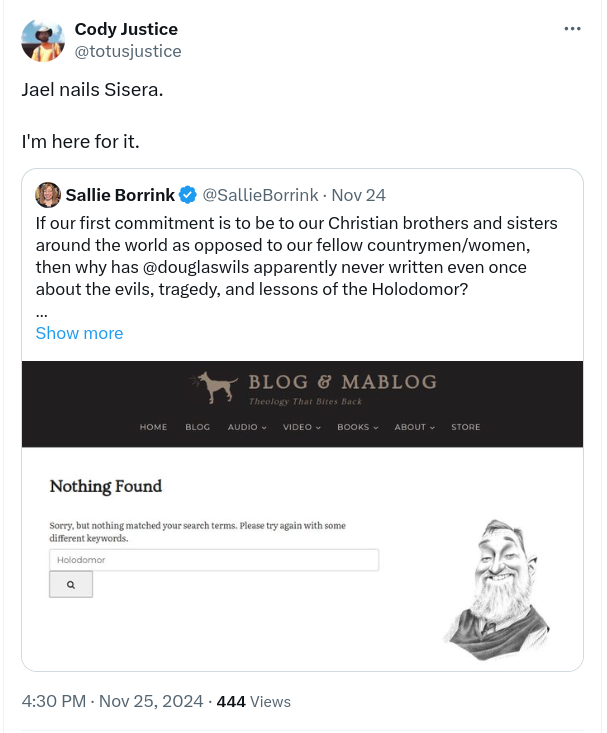Click the Cody Justice display name
This screenshot has height=733, width=607.
pos(126,30)
